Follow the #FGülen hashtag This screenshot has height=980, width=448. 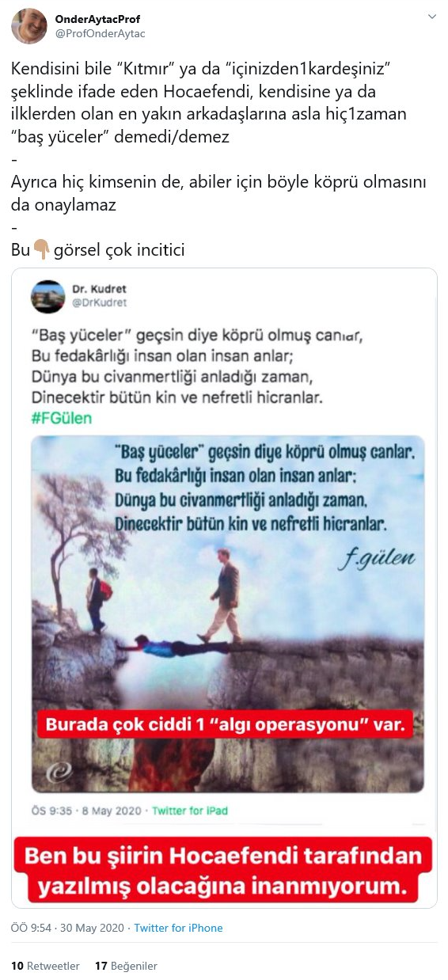61,418
